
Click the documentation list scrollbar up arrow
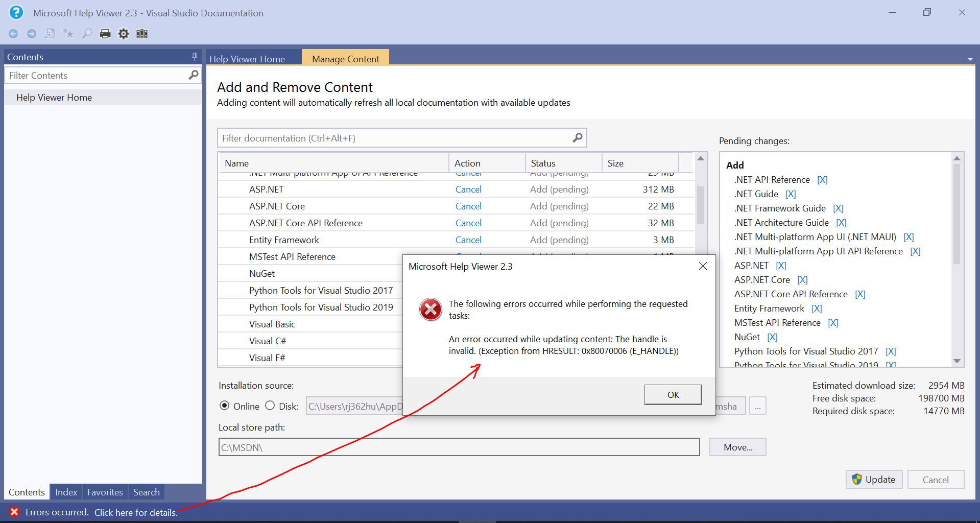[701, 159]
